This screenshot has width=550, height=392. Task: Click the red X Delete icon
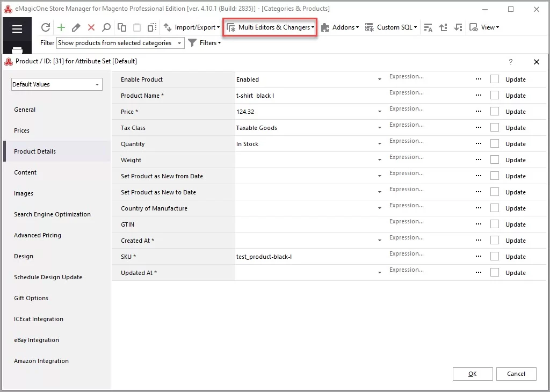click(x=91, y=27)
